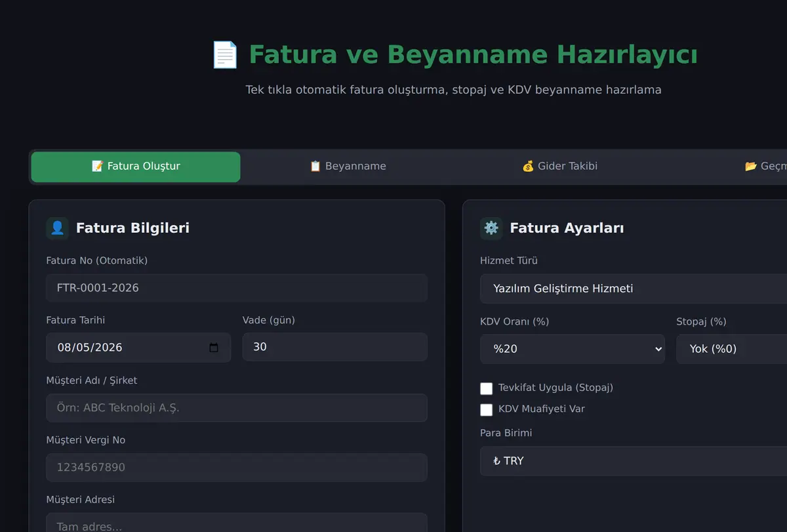Click the 'Para Birimi' label
The image size is (787, 532).
click(506, 433)
